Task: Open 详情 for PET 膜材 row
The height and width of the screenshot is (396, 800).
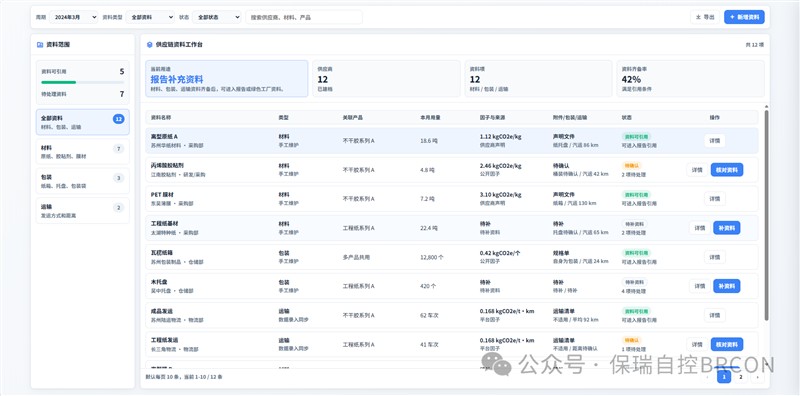Action: 715,199
